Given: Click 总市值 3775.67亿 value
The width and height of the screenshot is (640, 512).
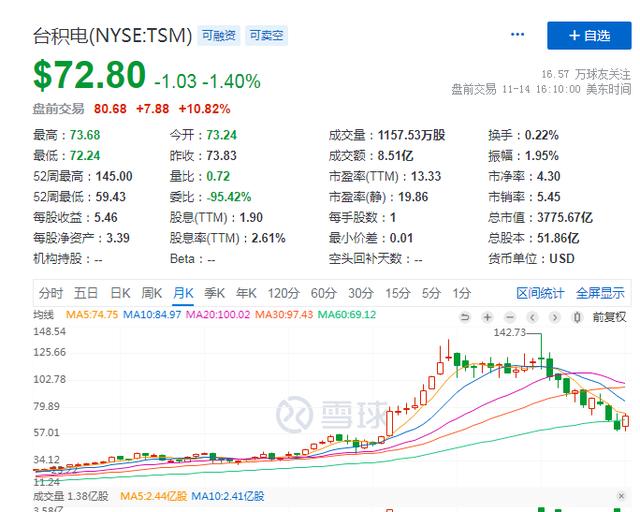Looking at the screenshot, I should pyautogui.click(x=565, y=217).
